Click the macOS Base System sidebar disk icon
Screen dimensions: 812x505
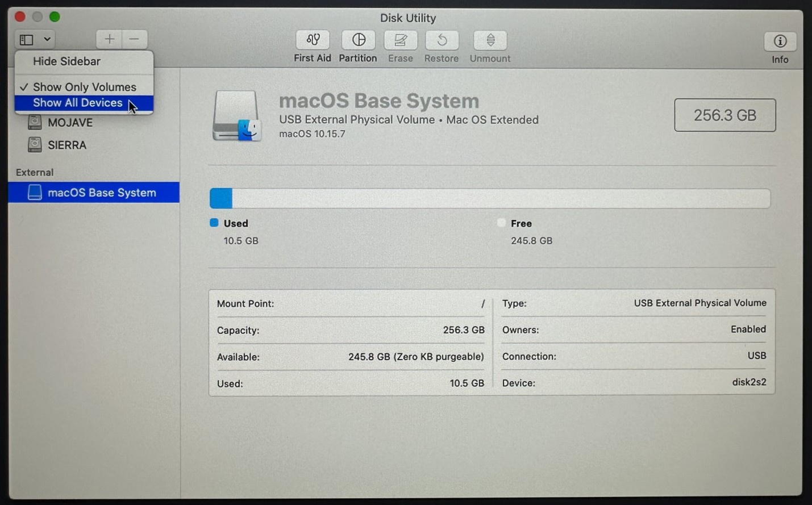point(35,193)
